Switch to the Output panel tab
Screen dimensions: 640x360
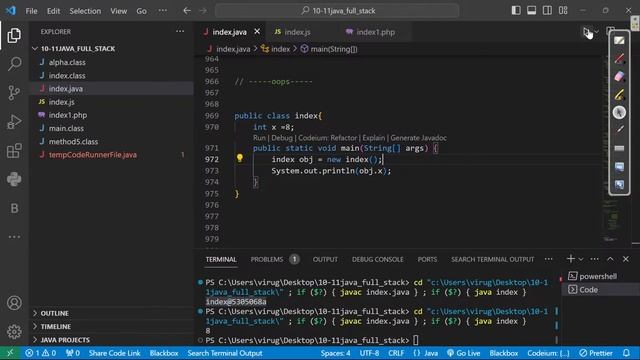click(x=325, y=259)
